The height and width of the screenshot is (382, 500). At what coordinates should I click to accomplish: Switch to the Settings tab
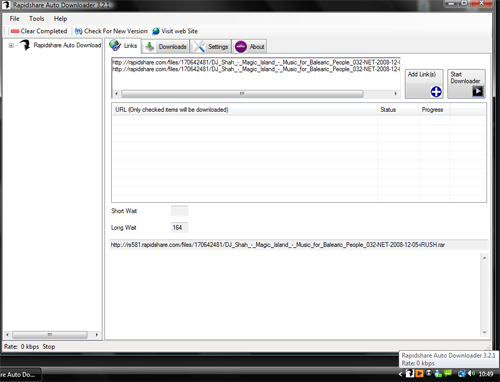211,46
